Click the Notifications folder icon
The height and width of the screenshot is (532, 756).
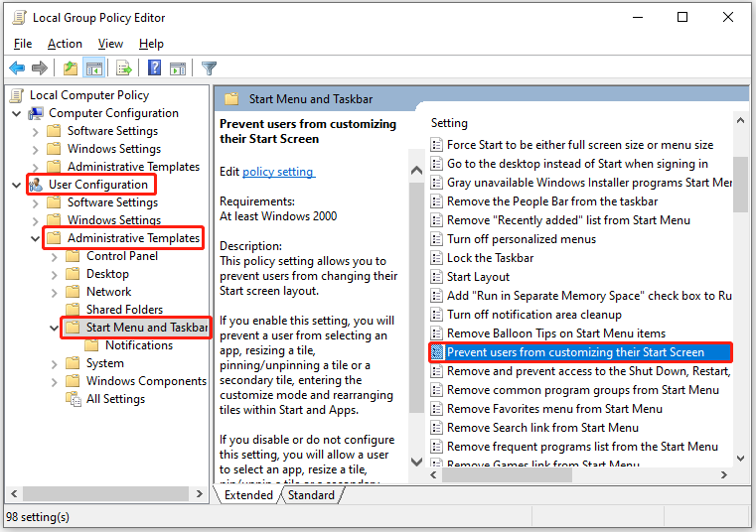coord(91,345)
